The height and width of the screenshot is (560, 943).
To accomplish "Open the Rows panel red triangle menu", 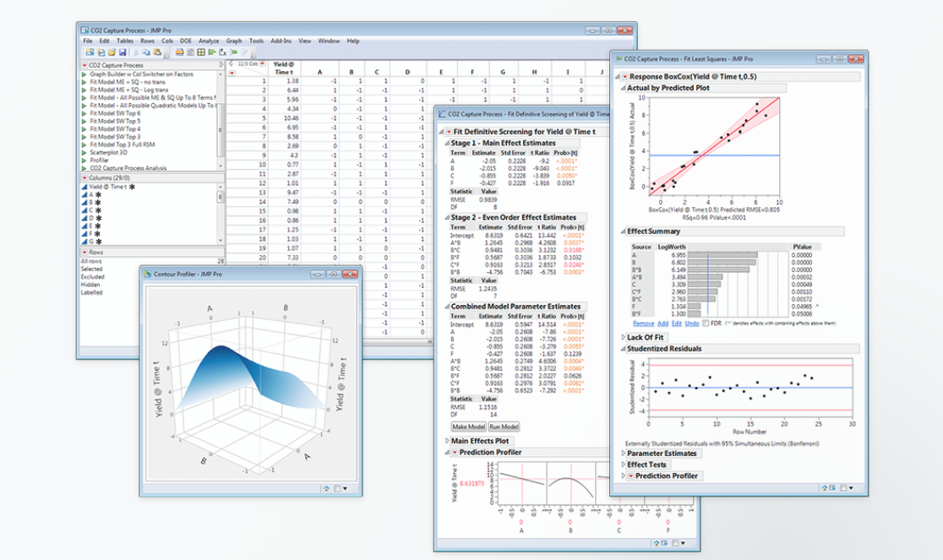I will [84, 253].
